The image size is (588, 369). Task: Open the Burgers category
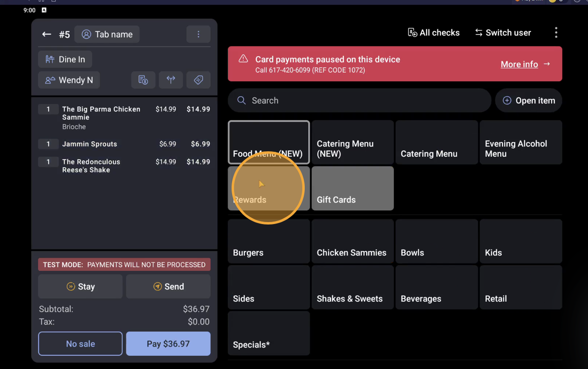point(269,241)
